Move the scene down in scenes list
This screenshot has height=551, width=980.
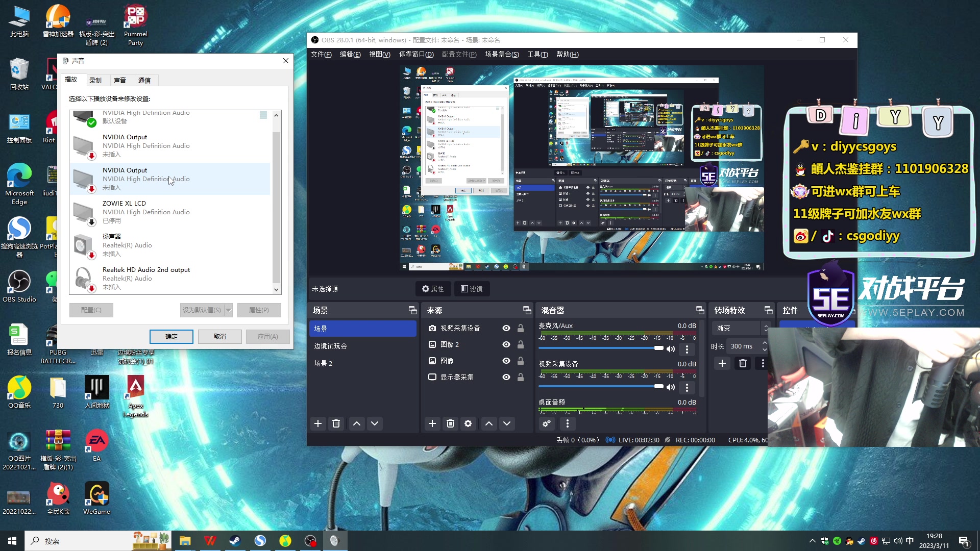click(375, 423)
